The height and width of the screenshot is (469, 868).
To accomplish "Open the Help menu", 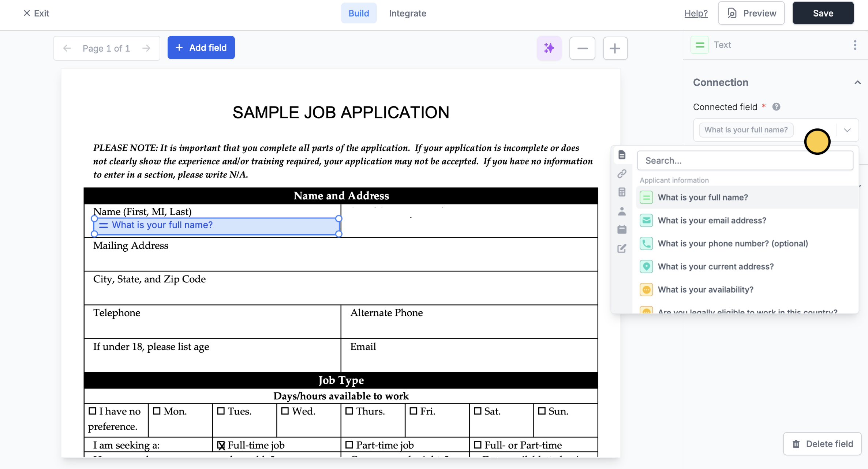I will point(696,13).
